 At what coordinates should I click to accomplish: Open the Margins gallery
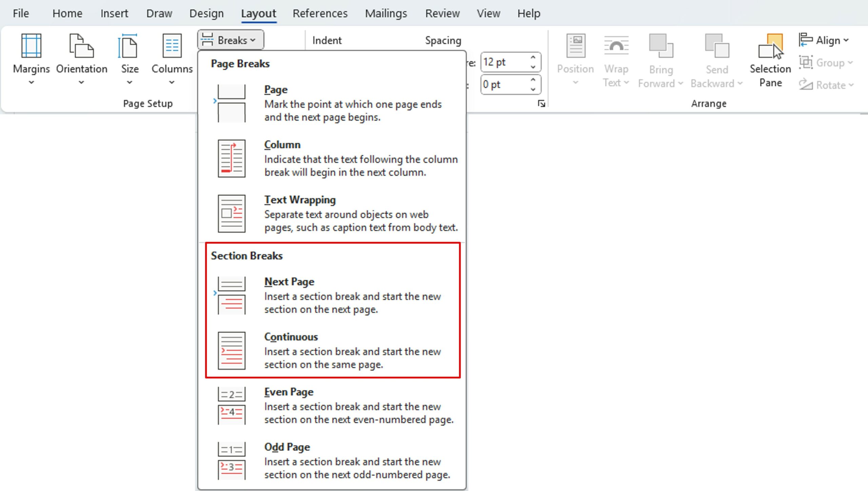31,58
